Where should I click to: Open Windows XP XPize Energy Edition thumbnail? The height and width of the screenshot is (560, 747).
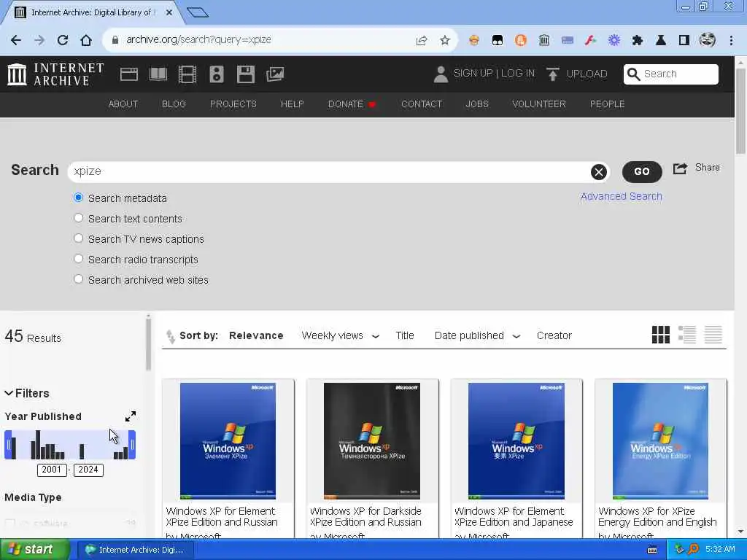[x=660, y=441]
